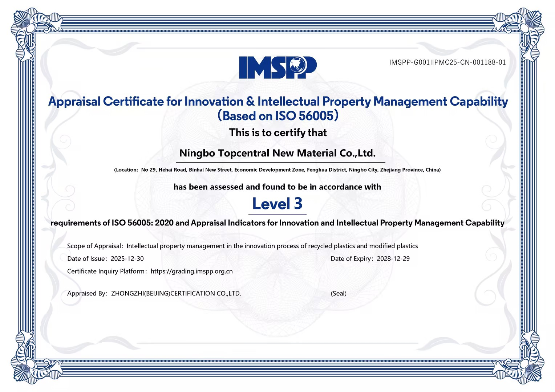Image resolution: width=555 pixels, height=392 pixels.
Task: Click the Scope of Appraisal description
Action: pyautogui.click(x=272, y=246)
